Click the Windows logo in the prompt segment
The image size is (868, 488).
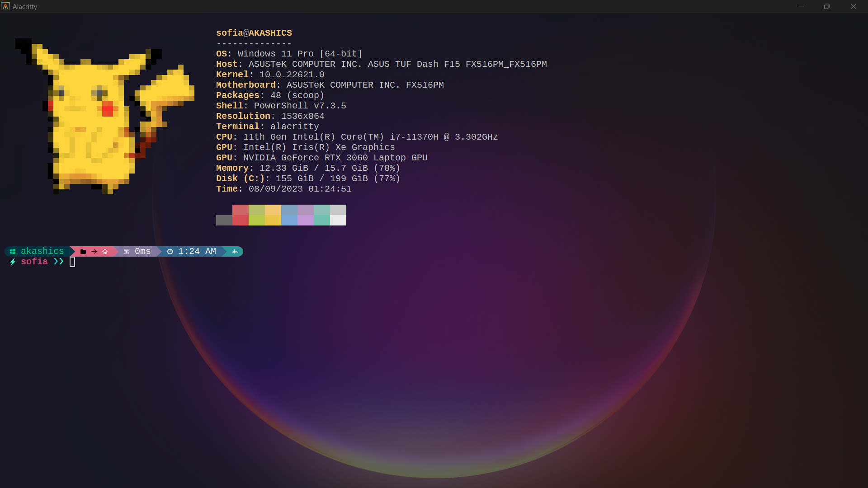point(12,252)
